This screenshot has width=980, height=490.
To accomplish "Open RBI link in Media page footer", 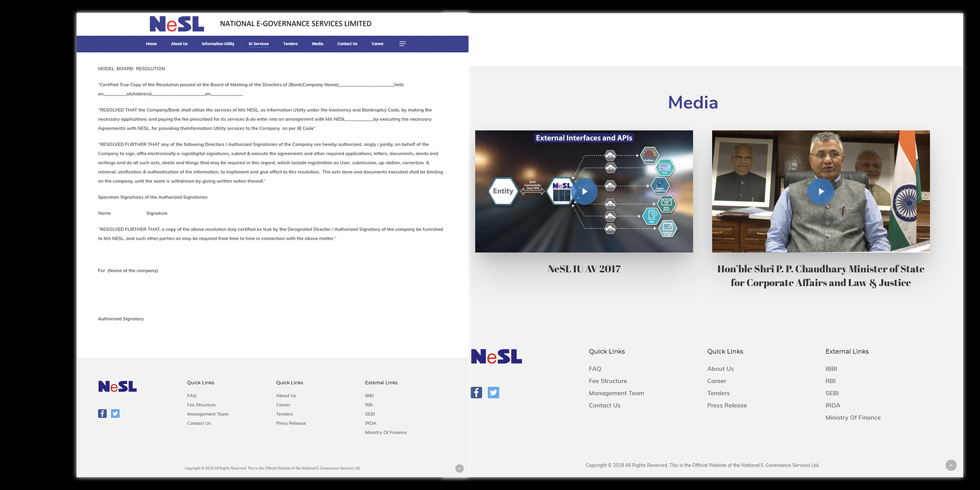I will [830, 381].
